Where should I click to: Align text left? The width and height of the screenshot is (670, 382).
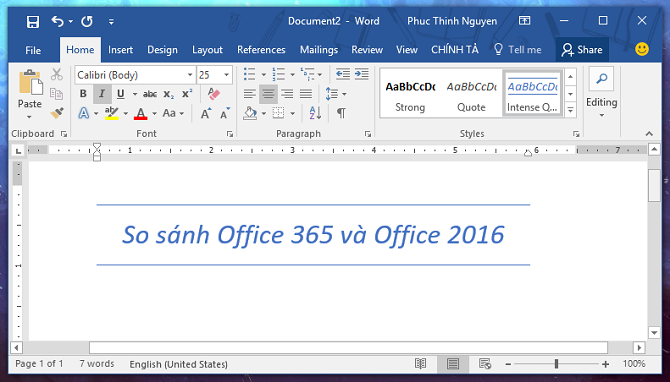tap(250, 94)
